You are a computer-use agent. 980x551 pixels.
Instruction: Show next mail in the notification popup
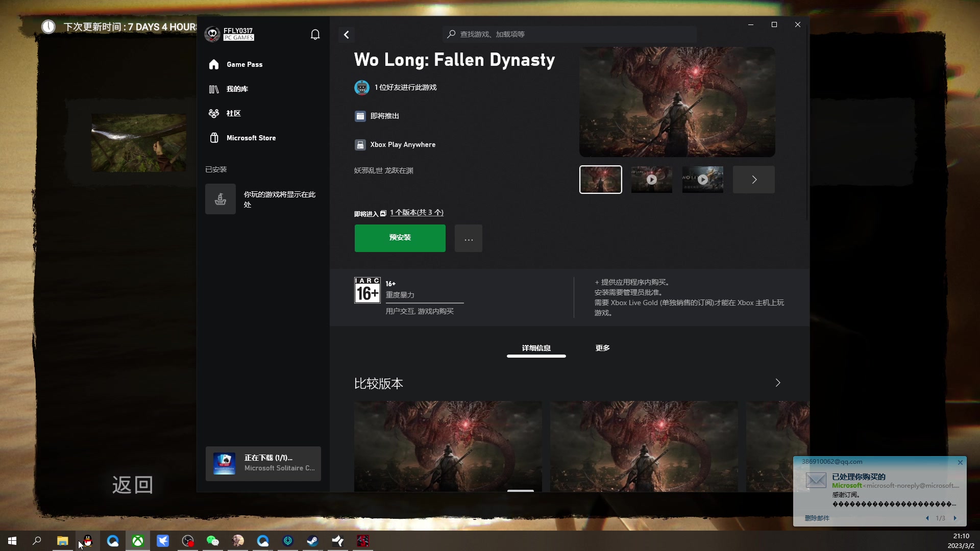(x=955, y=518)
